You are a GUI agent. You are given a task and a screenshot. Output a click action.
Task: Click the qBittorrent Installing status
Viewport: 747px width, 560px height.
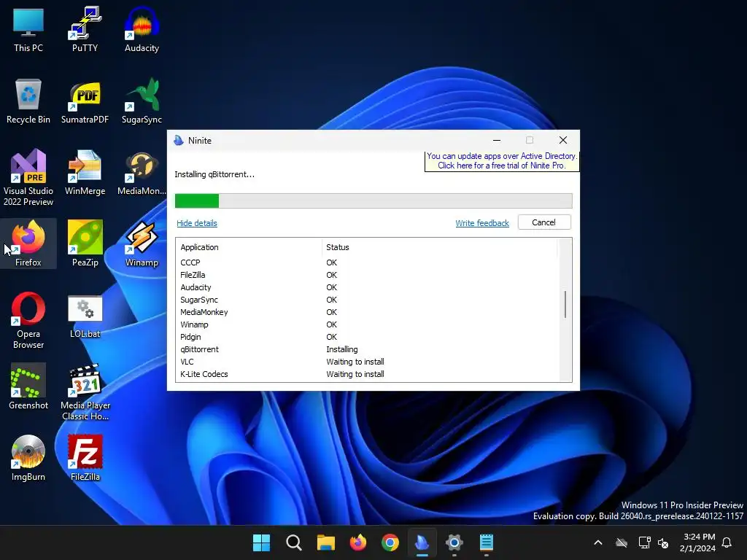[x=342, y=349]
